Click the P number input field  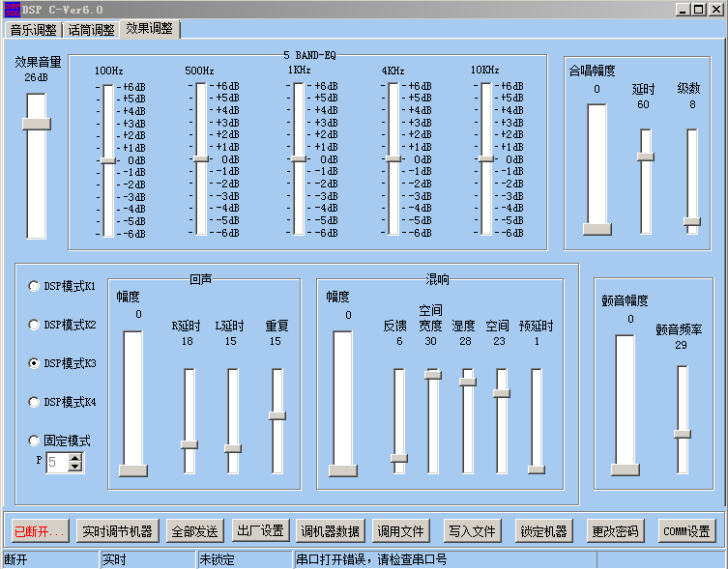click(x=57, y=463)
